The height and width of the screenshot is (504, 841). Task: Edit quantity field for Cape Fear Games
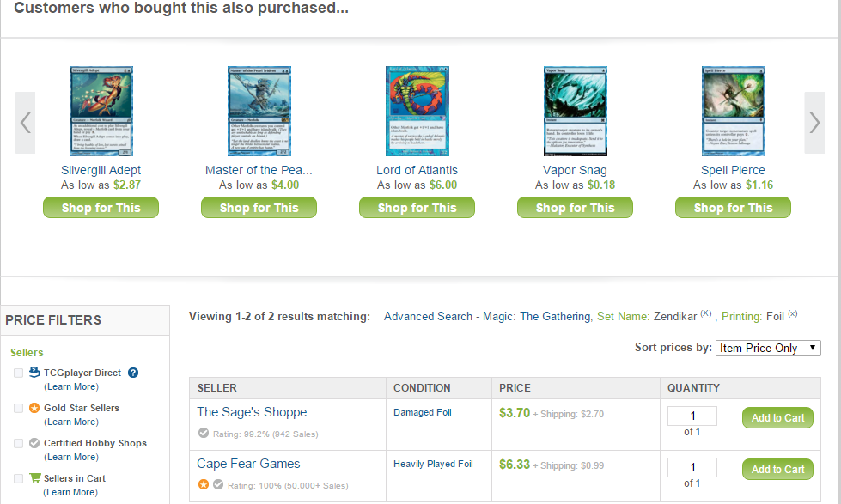pos(692,467)
